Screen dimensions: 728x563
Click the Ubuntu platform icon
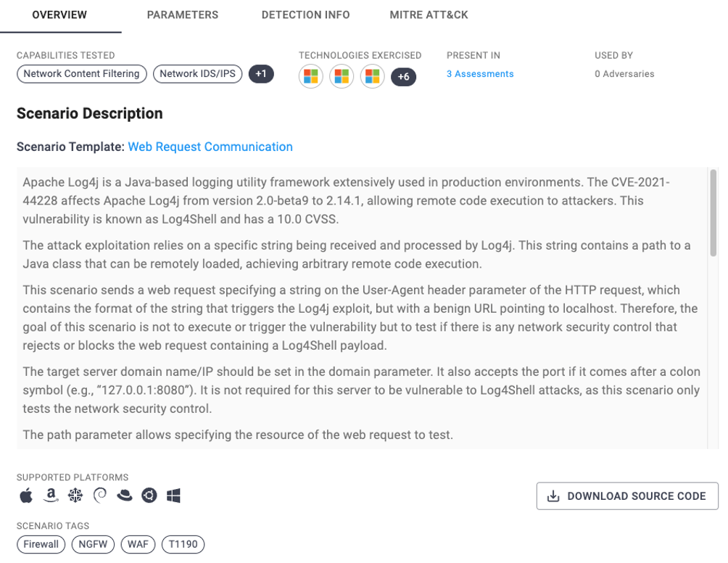pyautogui.click(x=149, y=496)
